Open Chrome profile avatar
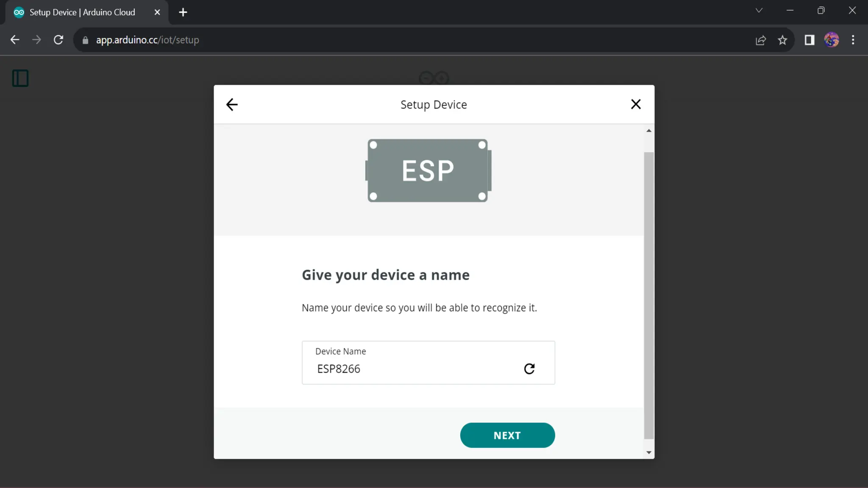This screenshot has height=488, width=868. (831, 40)
